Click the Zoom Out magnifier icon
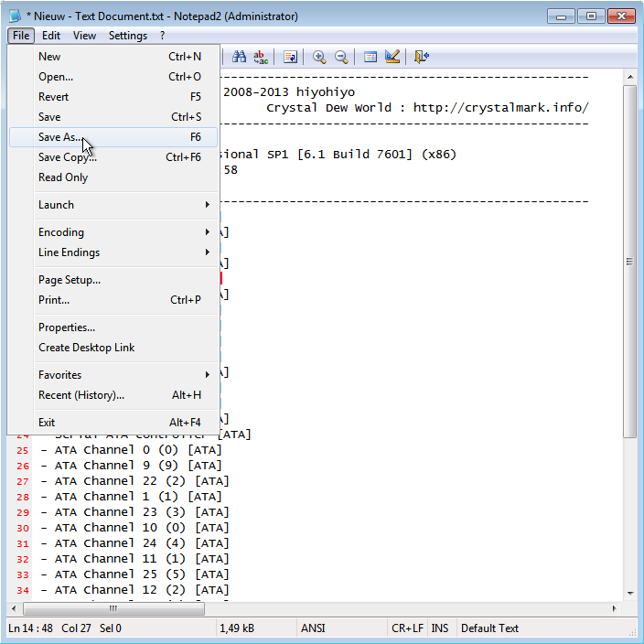This screenshot has height=644, width=644. coord(341,57)
